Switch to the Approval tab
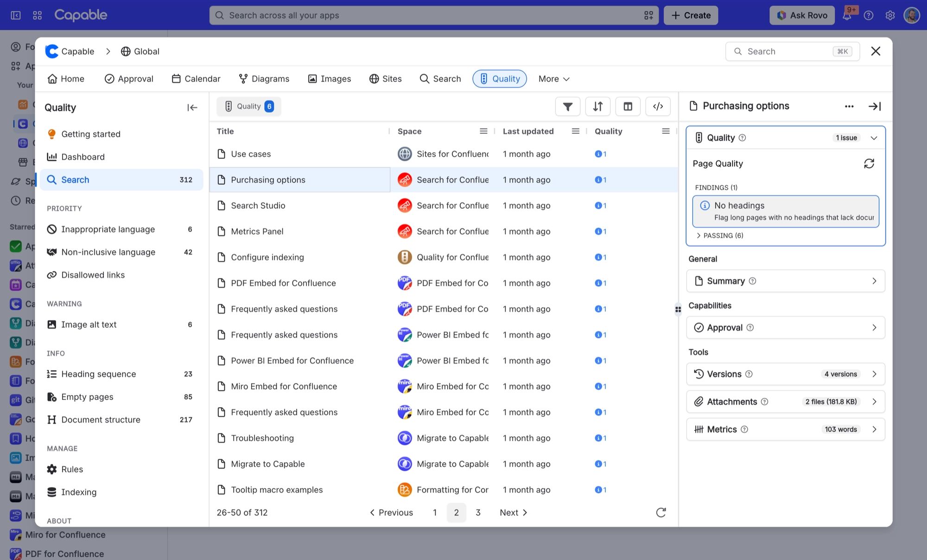 [x=129, y=79]
